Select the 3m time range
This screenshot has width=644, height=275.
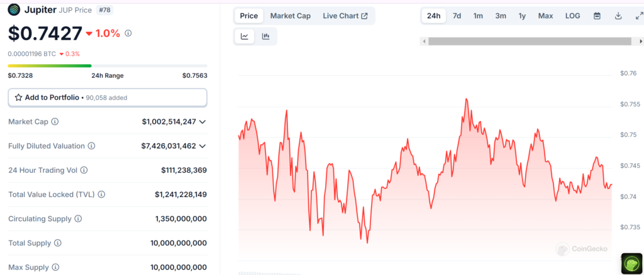[x=501, y=16]
